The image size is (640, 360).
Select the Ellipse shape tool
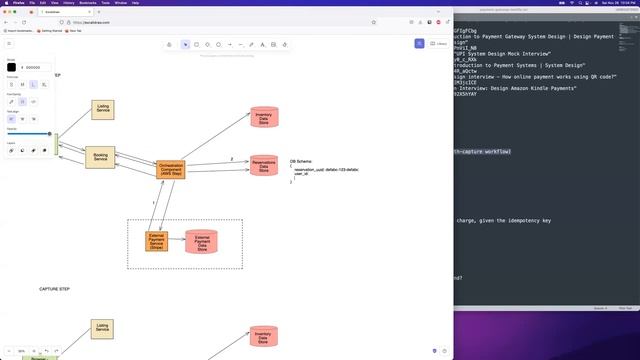(218, 44)
